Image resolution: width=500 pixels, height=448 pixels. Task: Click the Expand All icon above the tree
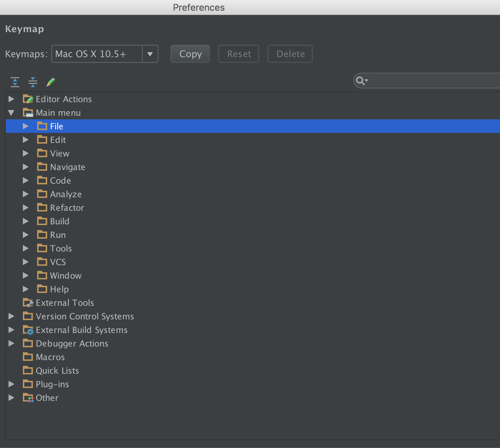[x=15, y=82]
